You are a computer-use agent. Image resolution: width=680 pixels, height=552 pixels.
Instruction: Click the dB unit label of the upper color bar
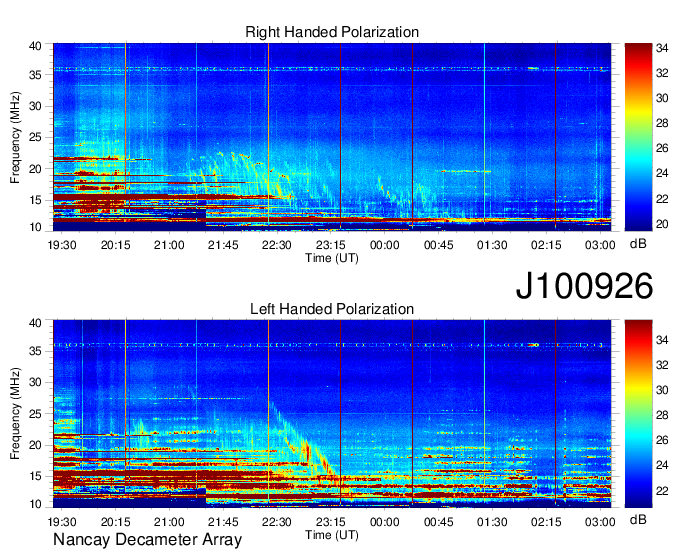[x=638, y=244]
